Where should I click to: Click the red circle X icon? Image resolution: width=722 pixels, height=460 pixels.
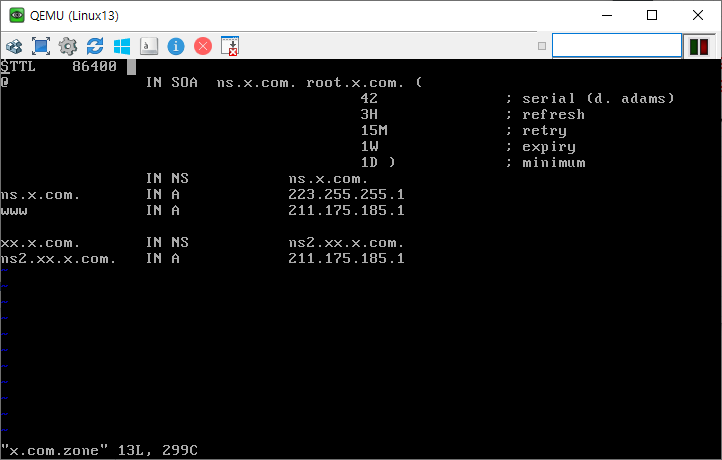203,46
